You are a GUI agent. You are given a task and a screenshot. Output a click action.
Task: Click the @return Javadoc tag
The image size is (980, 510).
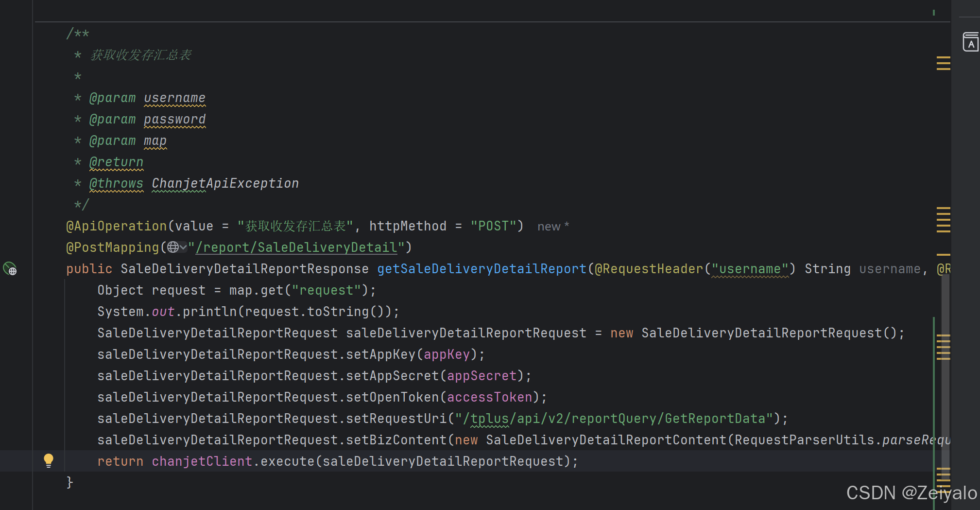click(116, 162)
